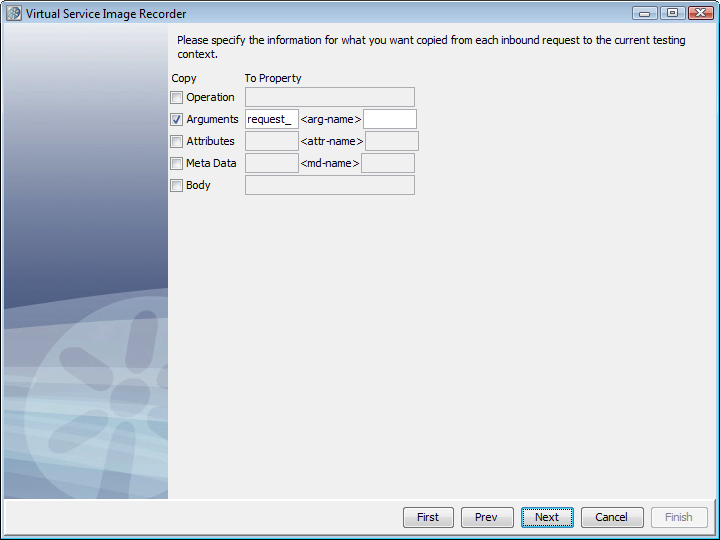
Task: Focus the Arguments prefix field containing request_
Action: (x=272, y=119)
